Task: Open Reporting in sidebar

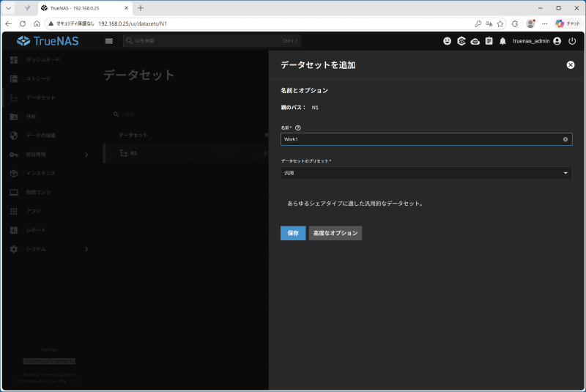Action: pyautogui.click(x=36, y=230)
